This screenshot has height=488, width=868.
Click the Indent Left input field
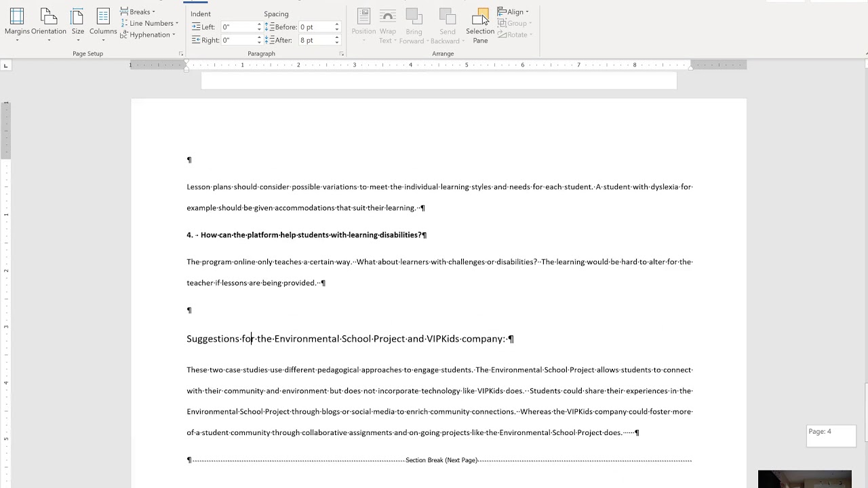pos(237,26)
